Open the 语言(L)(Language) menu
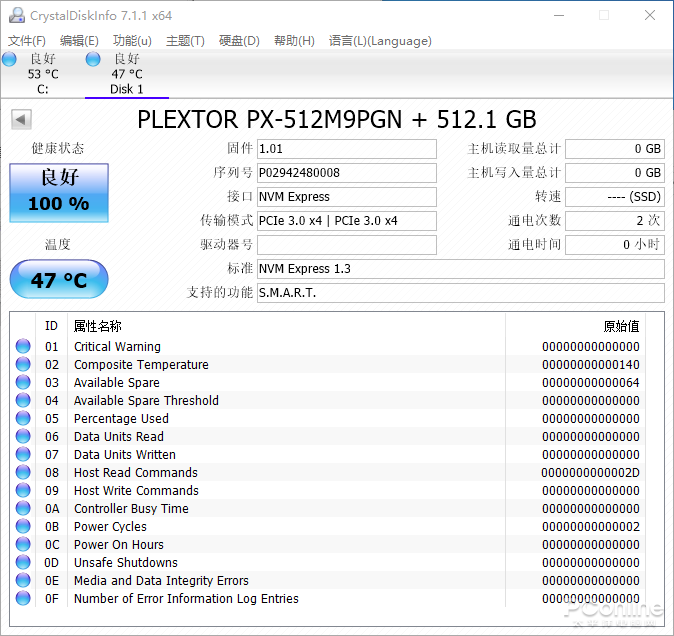The width and height of the screenshot is (674, 636). (380, 41)
